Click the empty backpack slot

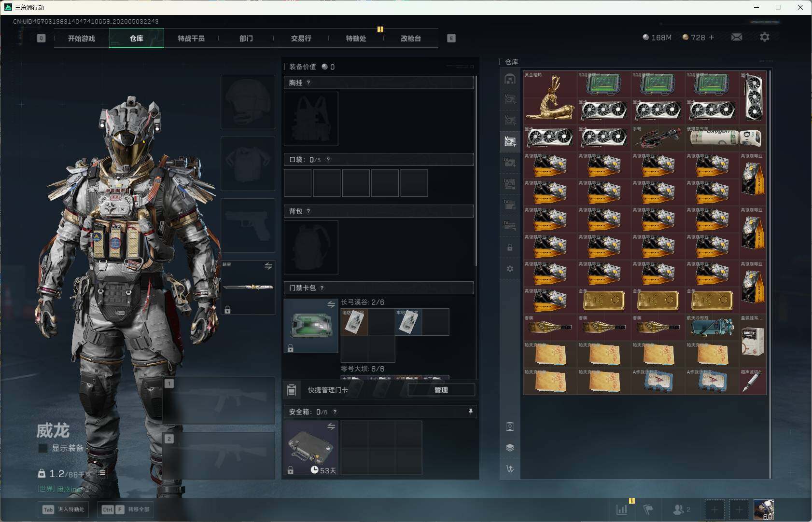pyautogui.click(x=311, y=247)
